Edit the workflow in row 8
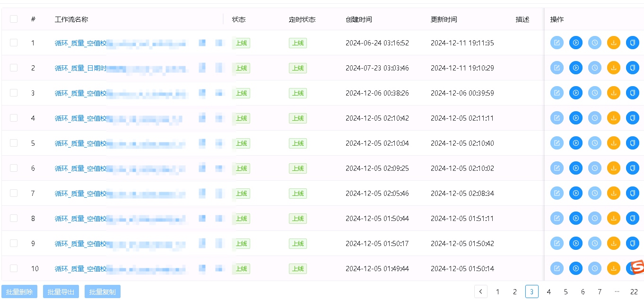This screenshot has width=644, height=300. click(x=557, y=219)
